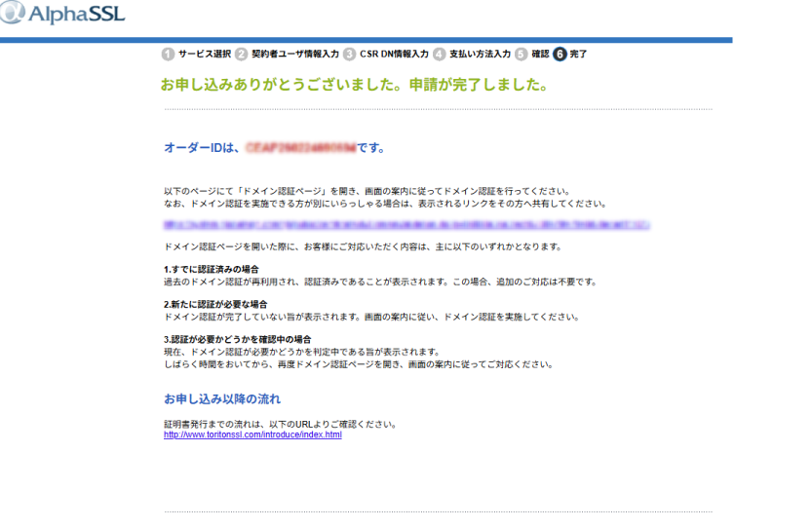The image size is (812, 528).
Task: Click the step 3 number circle
Action: point(349,55)
